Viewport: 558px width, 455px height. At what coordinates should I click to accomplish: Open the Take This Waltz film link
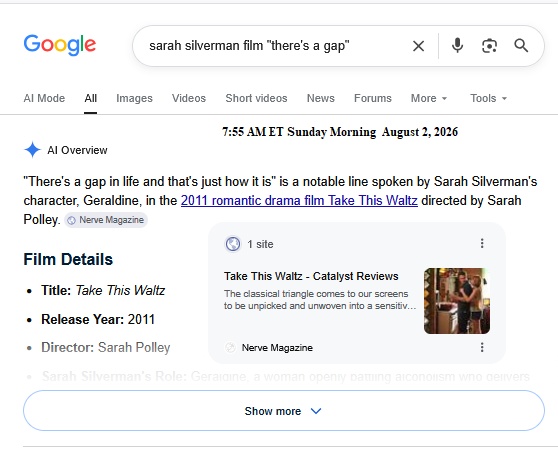click(299, 200)
